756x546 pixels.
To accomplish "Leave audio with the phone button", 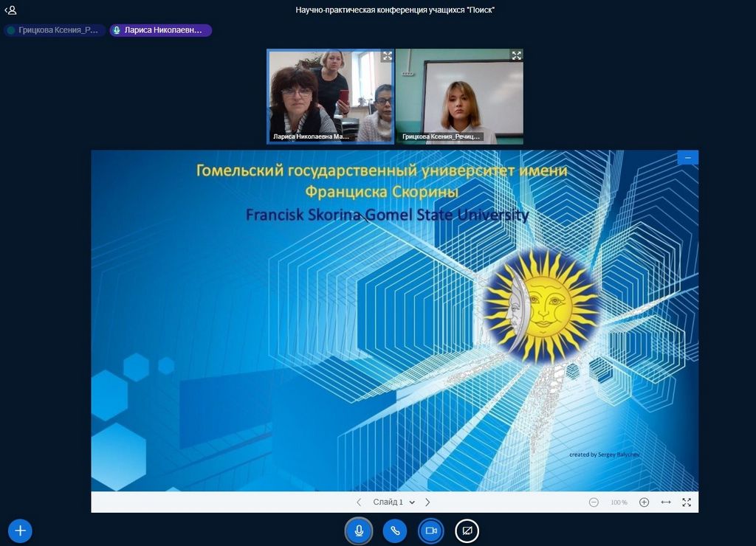I will [x=395, y=531].
